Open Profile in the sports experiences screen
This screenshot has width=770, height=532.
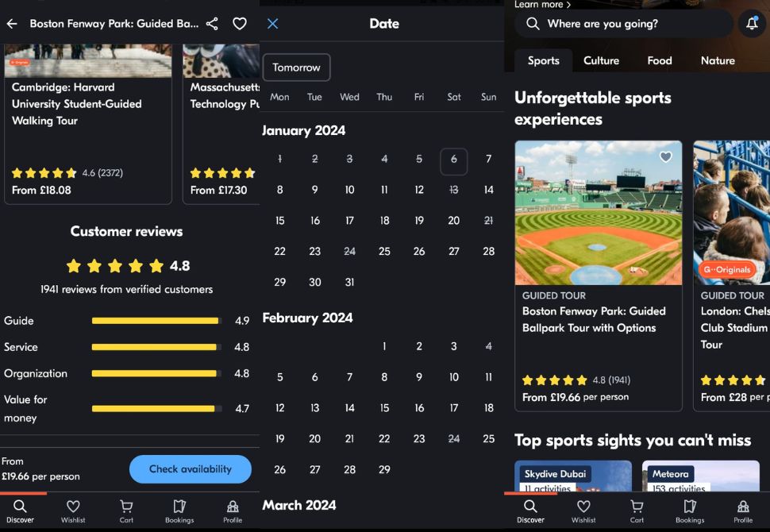[x=743, y=511]
